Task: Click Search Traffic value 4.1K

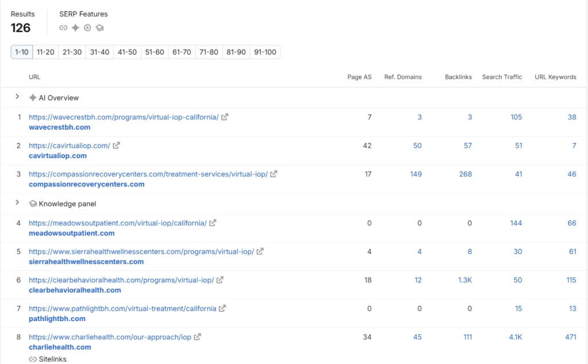Action: point(515,337)
